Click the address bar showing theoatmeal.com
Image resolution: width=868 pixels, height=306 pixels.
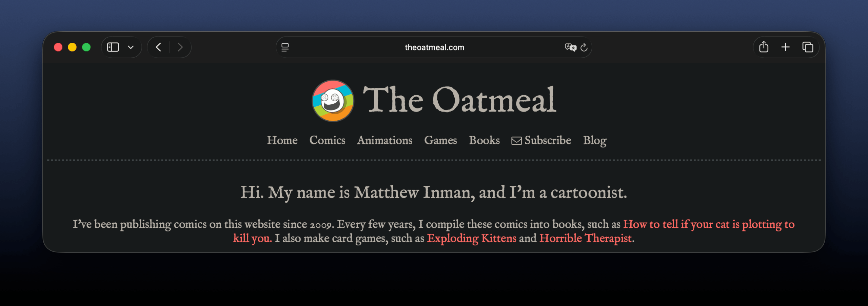pos(434,47)
